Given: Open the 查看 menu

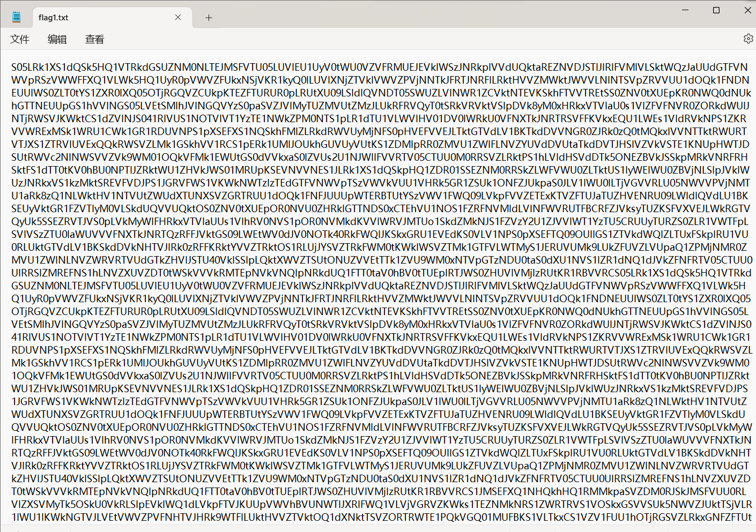Looking at the screenshot, I should [x=95, y=39].
